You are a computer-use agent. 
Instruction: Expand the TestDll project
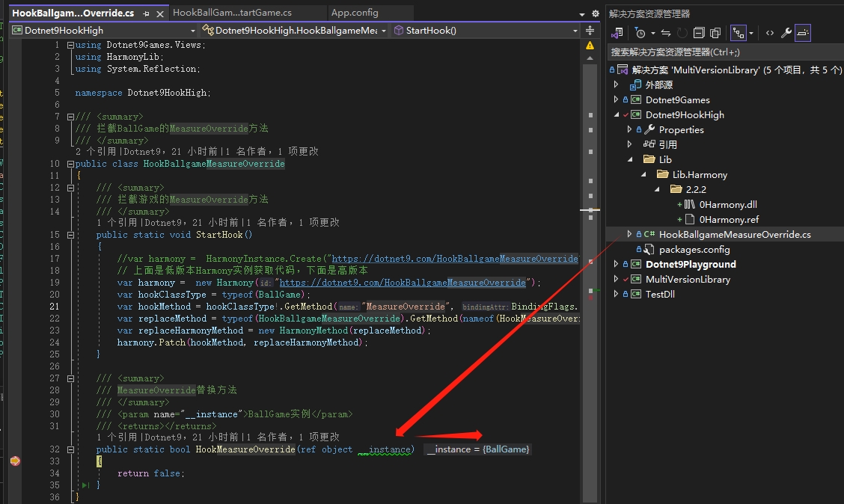pos(617,294)
